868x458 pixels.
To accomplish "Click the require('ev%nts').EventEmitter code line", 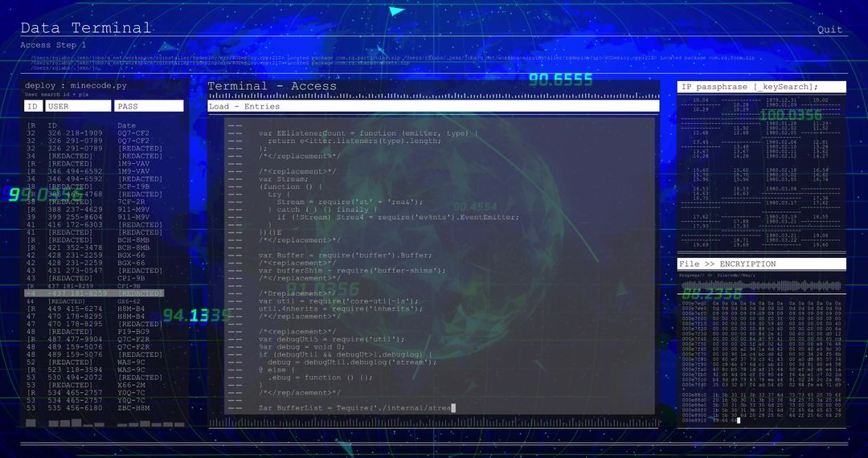I will [x=398, y=218].
